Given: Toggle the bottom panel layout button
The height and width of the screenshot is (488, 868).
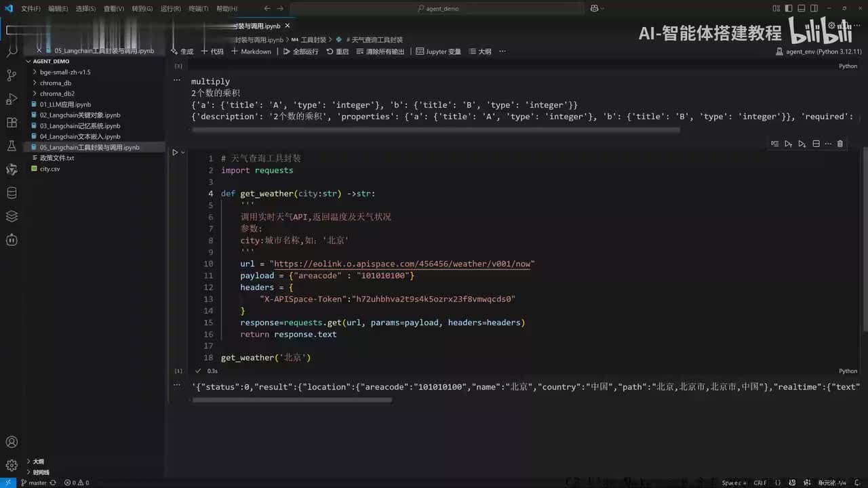Looking at the screenshot, I should [802, 8].
